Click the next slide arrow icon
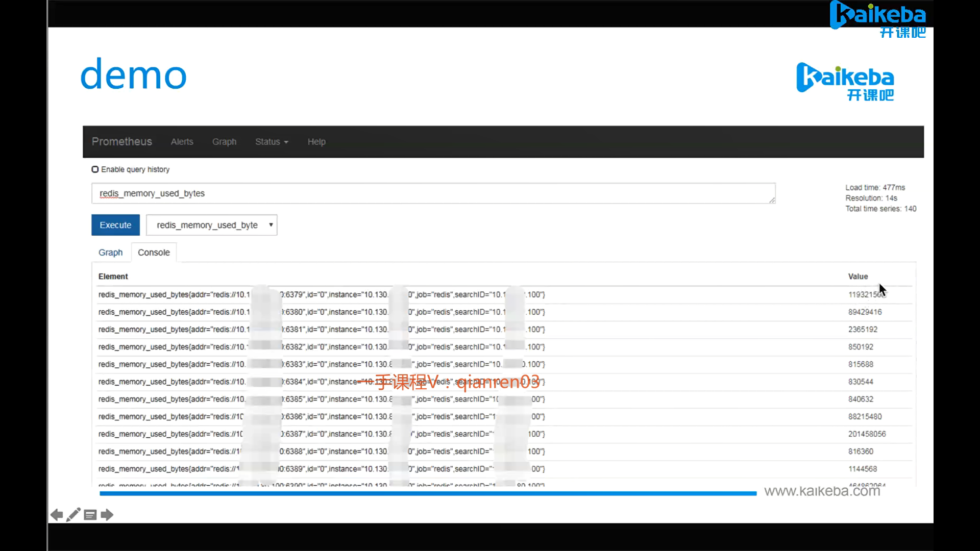The height and width of the screenshot is (551, 980). click(107, 515)
